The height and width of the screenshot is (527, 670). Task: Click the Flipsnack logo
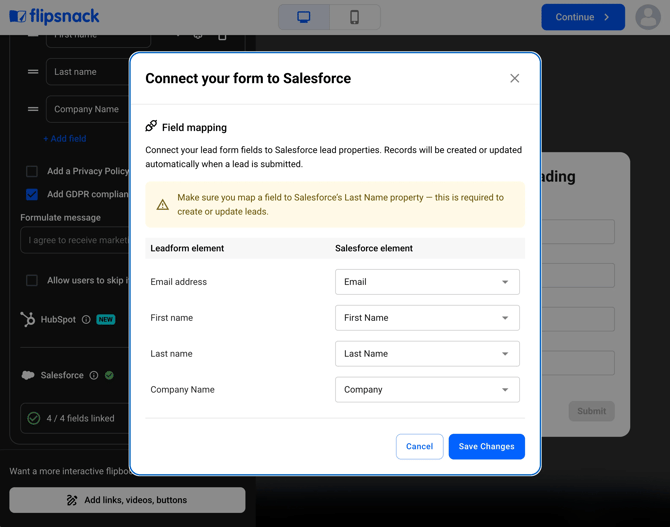[54, 17]
